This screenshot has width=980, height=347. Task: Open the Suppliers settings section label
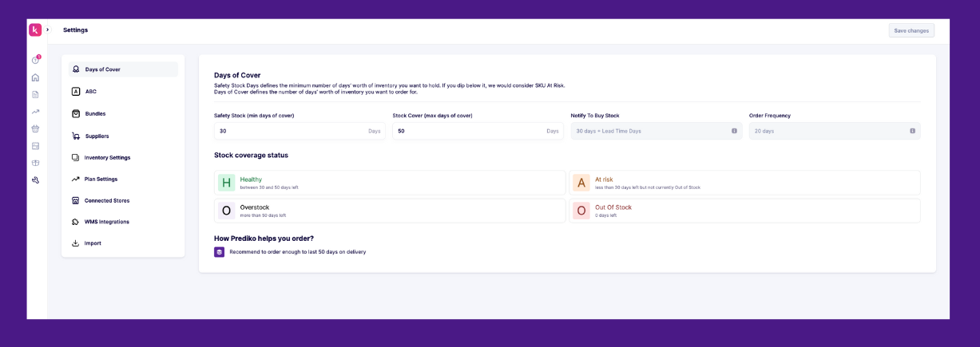click(97, 136)
